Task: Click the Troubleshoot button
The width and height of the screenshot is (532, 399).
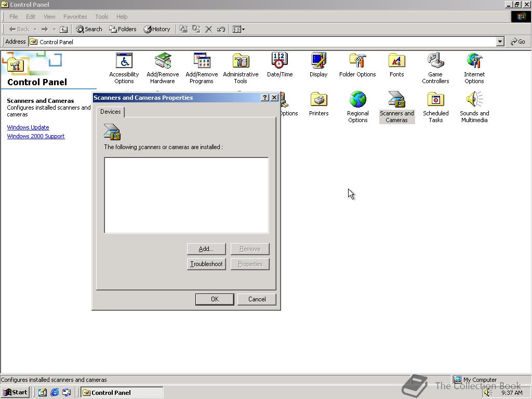Action: coord(206,263)
